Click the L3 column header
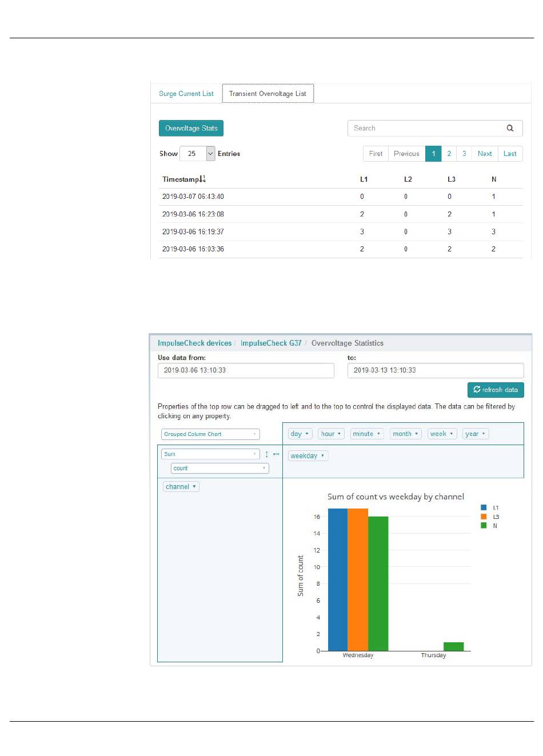The height and width of the screenshot is (756, 543). click(451, 179)
